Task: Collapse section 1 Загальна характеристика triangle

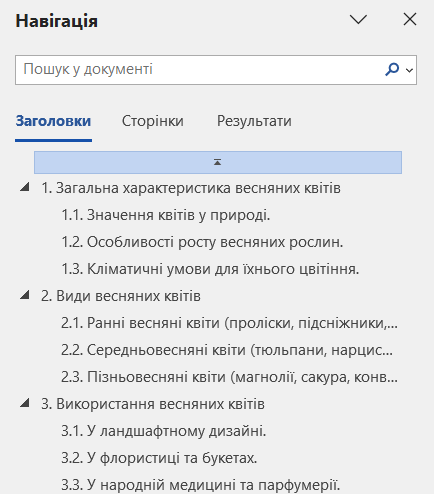Action: pyautogui.click(x=24, y=187)
